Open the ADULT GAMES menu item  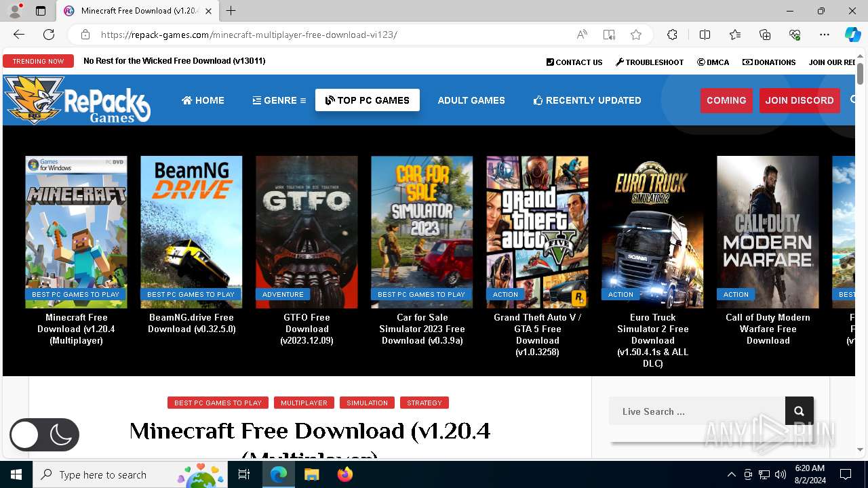[471, 100]
